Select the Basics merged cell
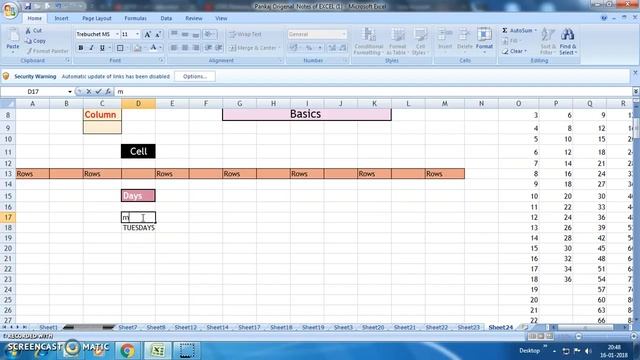640x360 pixels. click(x=307, y=114)
